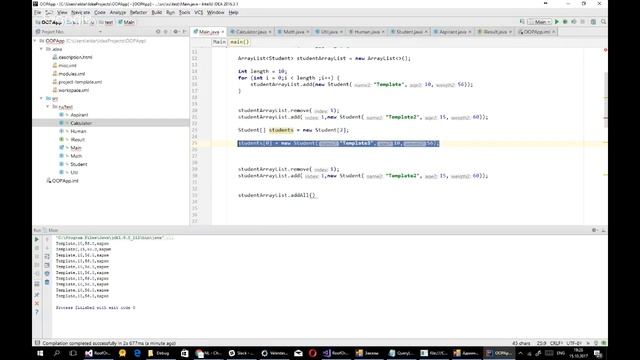
Task: Click the up stack trace arrow in the Run panel
Action: pyautogui.click(x=47, y=239)
